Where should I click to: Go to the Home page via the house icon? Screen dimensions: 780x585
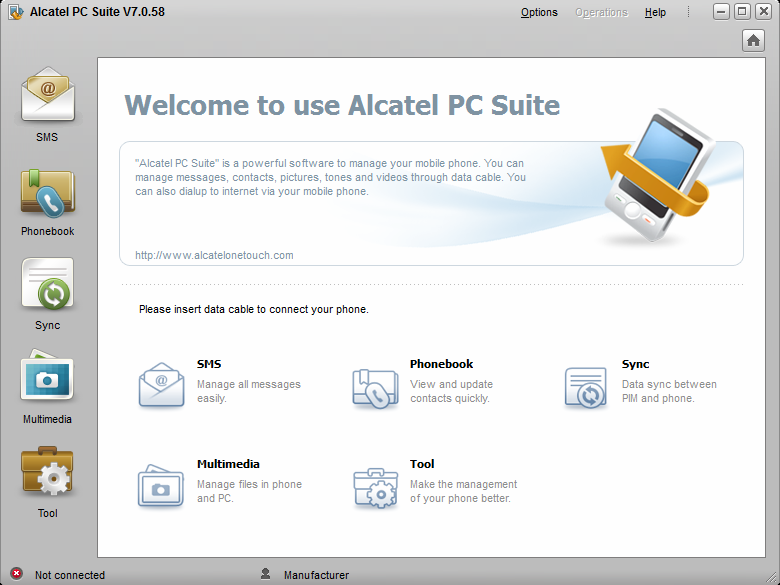click(x=753, y=40)
